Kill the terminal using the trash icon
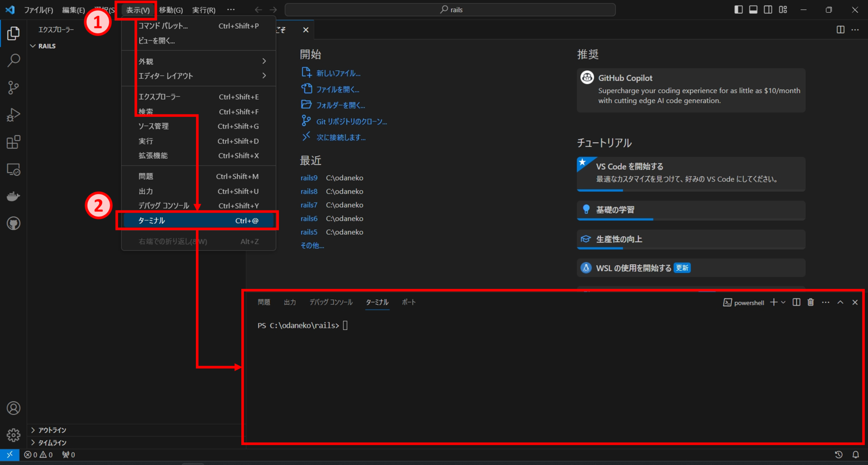The width and height of the screenshot is (868, 465). tap(810, 302)
